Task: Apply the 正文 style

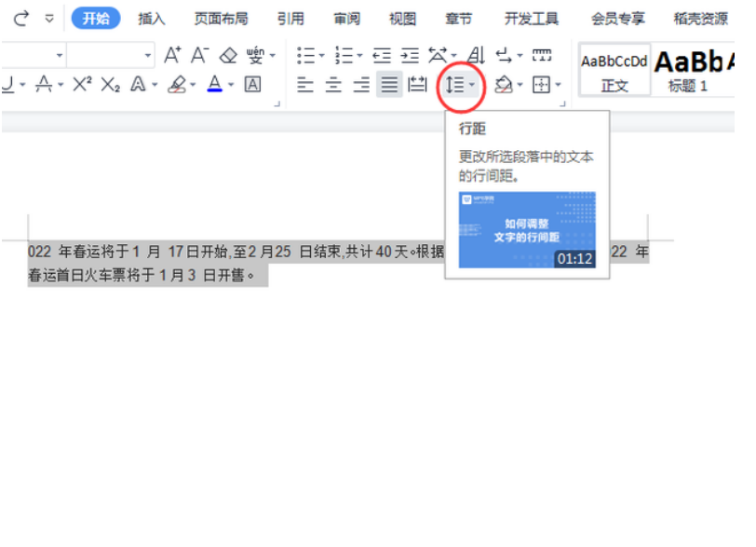Action: (614, 71)
